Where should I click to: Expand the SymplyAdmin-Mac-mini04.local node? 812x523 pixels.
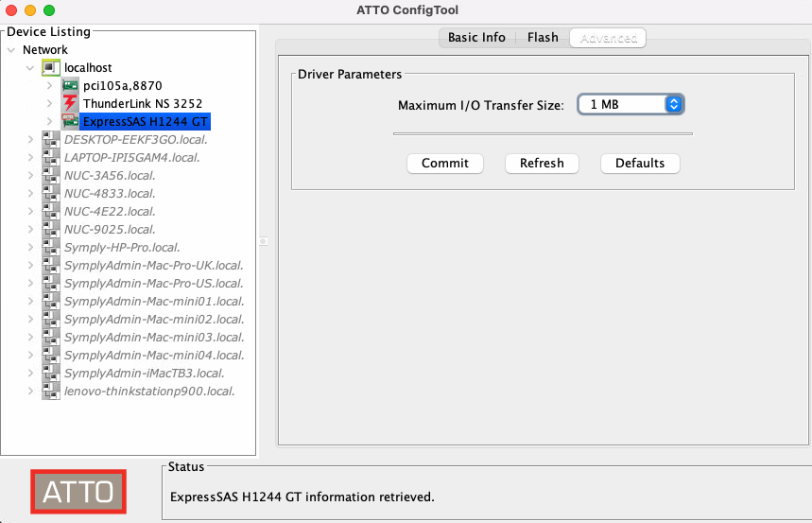[30, 355]
